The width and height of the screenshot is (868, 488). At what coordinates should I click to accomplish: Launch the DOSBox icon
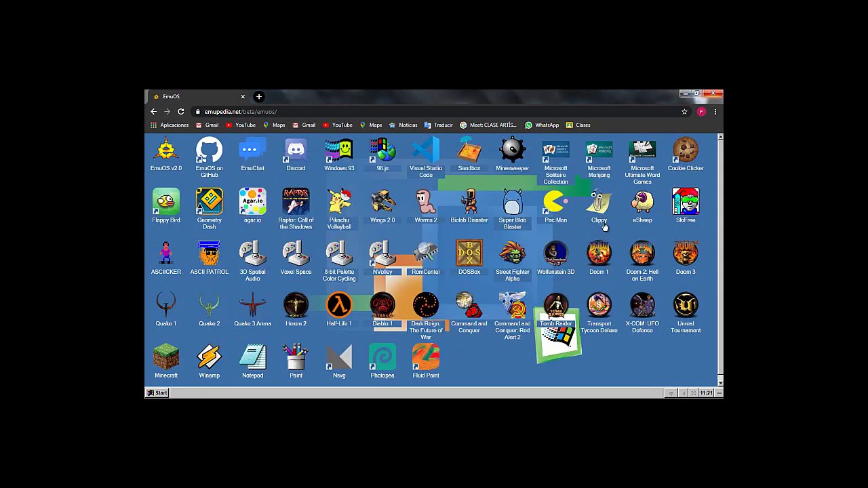click(x=469, y=258)
